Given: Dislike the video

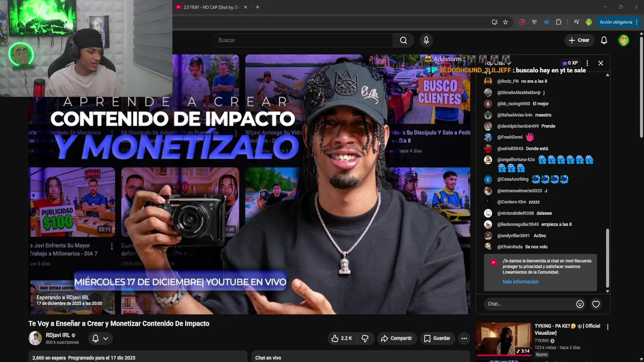Looking at the screenshot, I should (365, 338).
